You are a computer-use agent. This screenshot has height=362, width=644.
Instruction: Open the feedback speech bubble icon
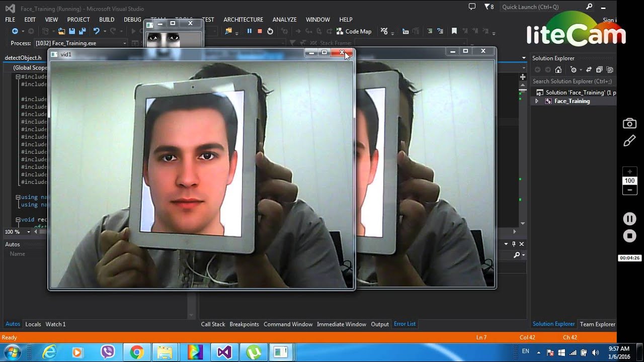(x=472, y=7)
